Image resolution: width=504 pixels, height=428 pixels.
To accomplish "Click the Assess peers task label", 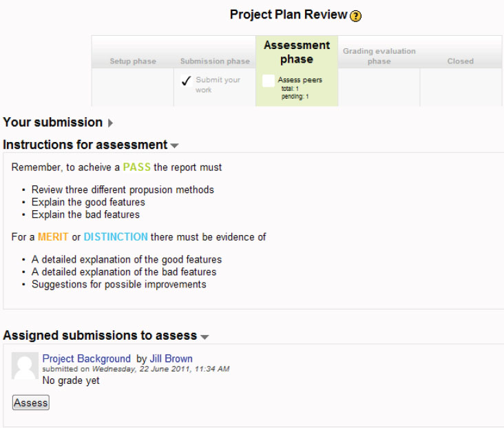I will click(300, 80).
